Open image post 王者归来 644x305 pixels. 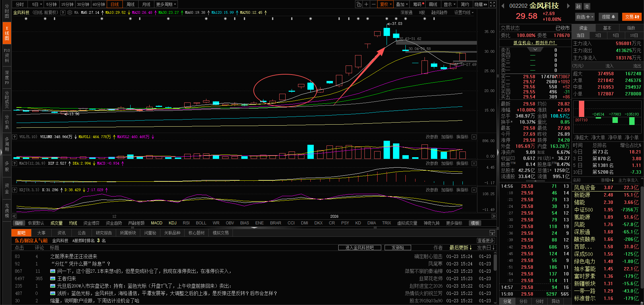point(66,278)
